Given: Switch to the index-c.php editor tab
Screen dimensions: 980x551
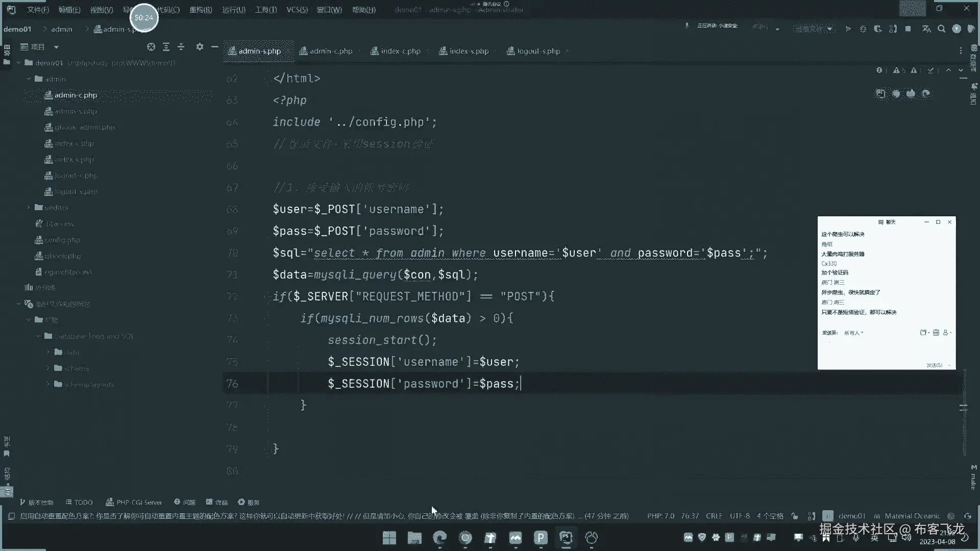Looking at the screenshot, I should tap(400, 51).
